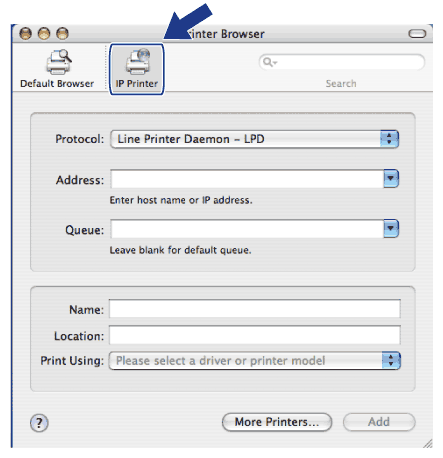443x458 pixels.
Task: Zoom the window with the third light
Action: point(62,33)
